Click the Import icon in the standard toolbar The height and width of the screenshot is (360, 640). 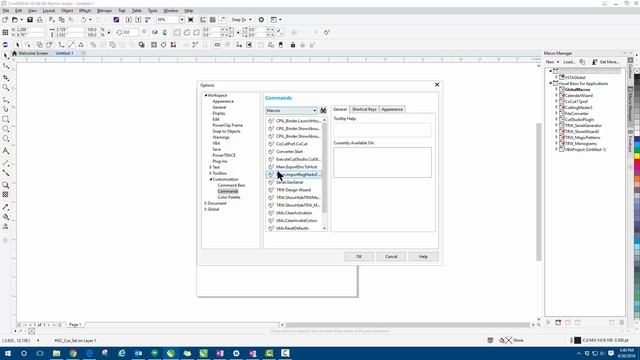[x=129, y=20]
